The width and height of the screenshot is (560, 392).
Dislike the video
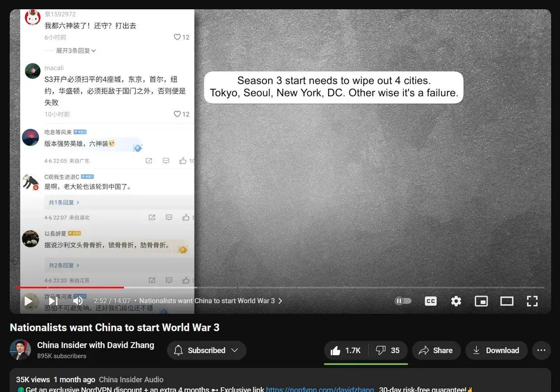click(x=388, y=351)
